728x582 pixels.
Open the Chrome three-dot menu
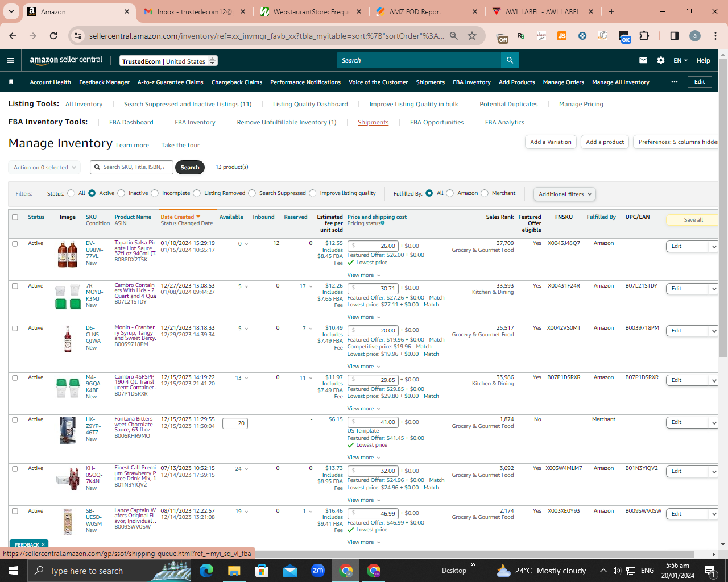715,36
